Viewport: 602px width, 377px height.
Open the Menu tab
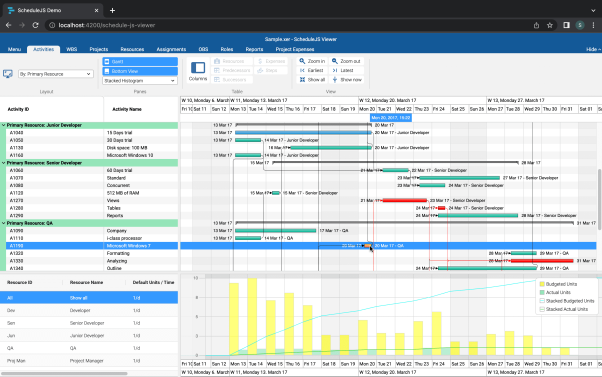tap(14, 49)
